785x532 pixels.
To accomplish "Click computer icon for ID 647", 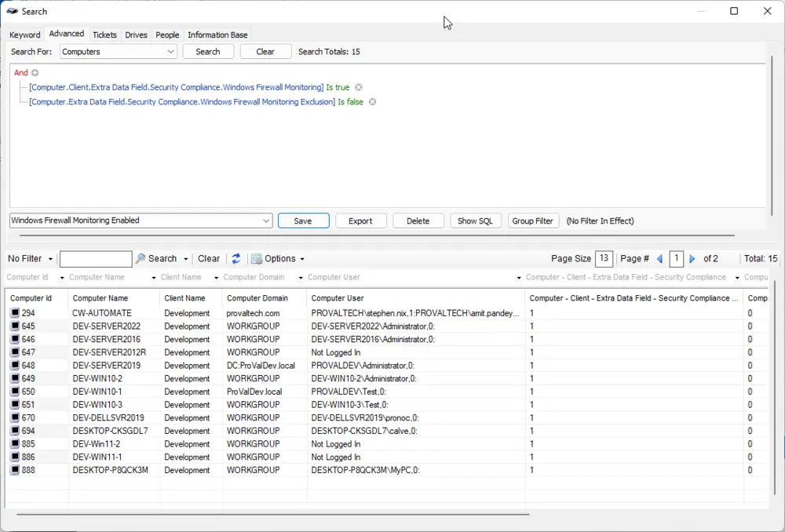I will click(x=15, y=352).
